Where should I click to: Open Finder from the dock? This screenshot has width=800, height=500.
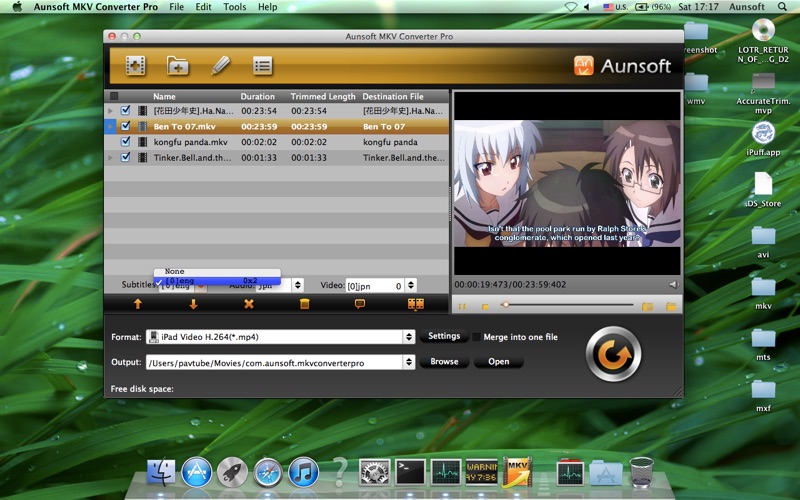(x=161, y=472)
